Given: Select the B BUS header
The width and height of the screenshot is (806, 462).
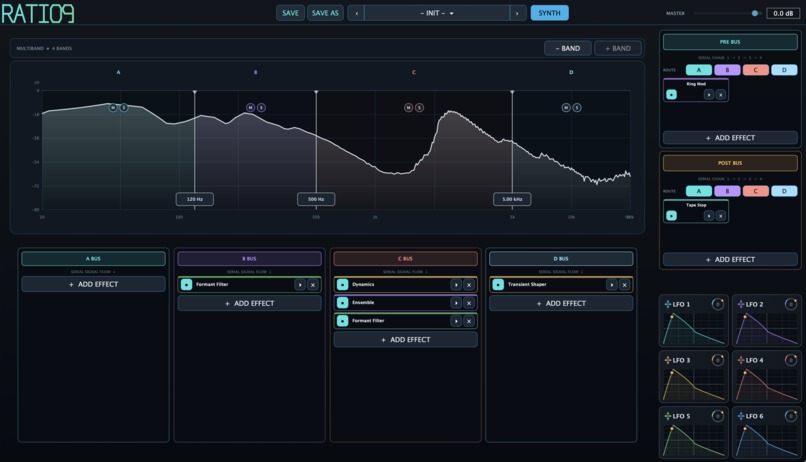Looking at the screenshot, I should 249,258.
